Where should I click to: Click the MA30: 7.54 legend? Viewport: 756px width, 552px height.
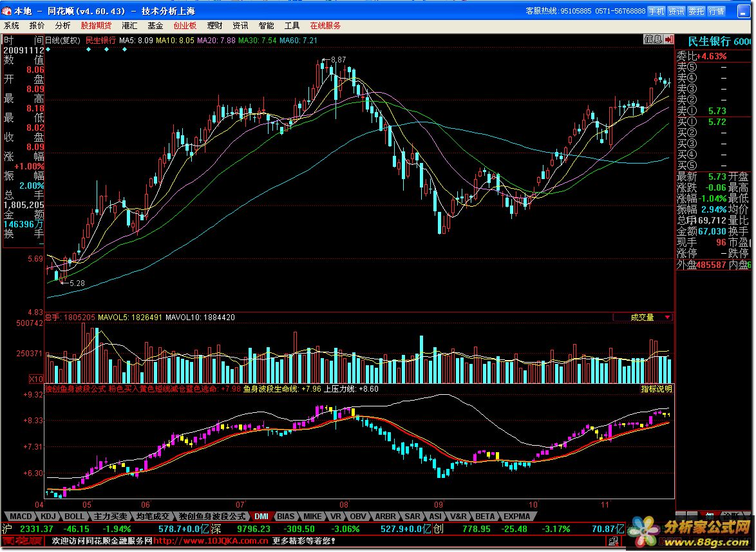click(258, 41)
